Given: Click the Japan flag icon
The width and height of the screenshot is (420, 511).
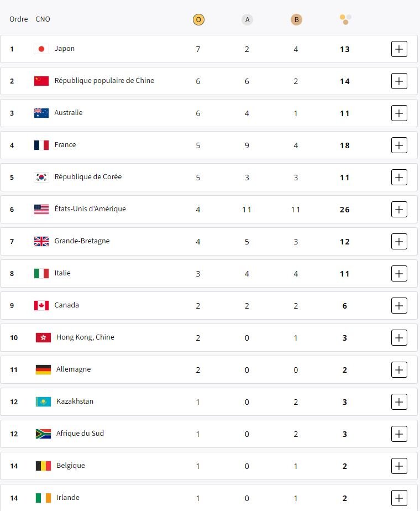Looking at the screenshot, I should tap(41, 49).
